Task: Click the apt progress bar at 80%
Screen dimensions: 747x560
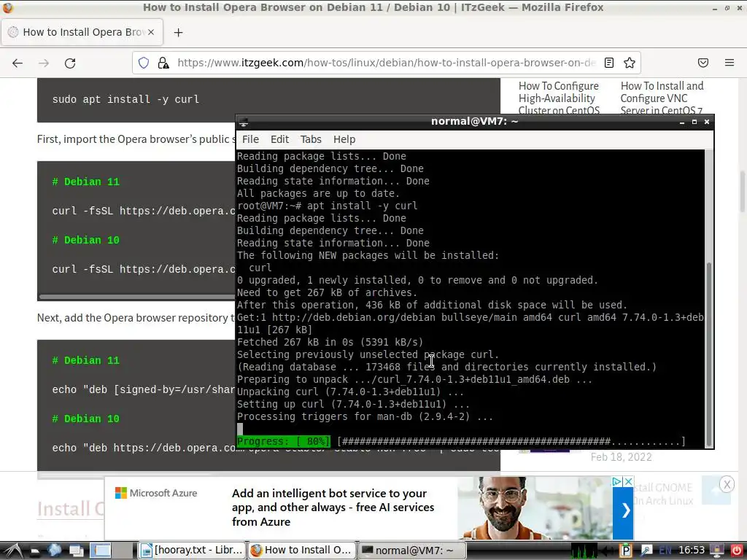Action: click(x=461, y=441)
